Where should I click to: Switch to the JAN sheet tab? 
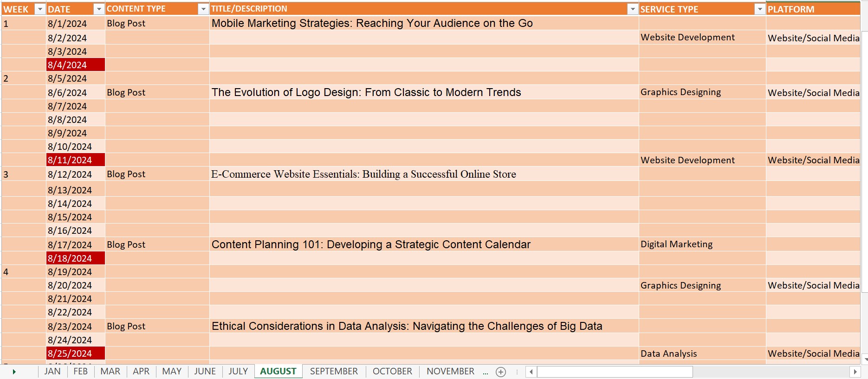coord(52,371)
